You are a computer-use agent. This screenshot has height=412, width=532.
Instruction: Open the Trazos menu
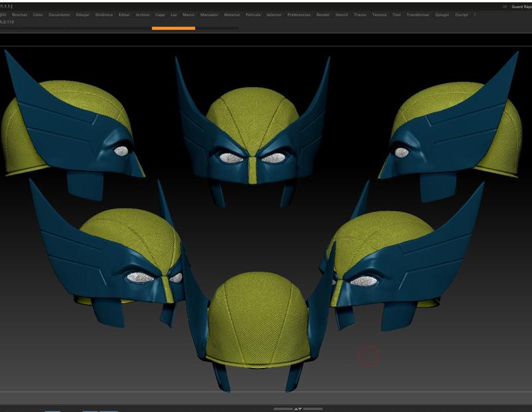(x=360, y=15)
